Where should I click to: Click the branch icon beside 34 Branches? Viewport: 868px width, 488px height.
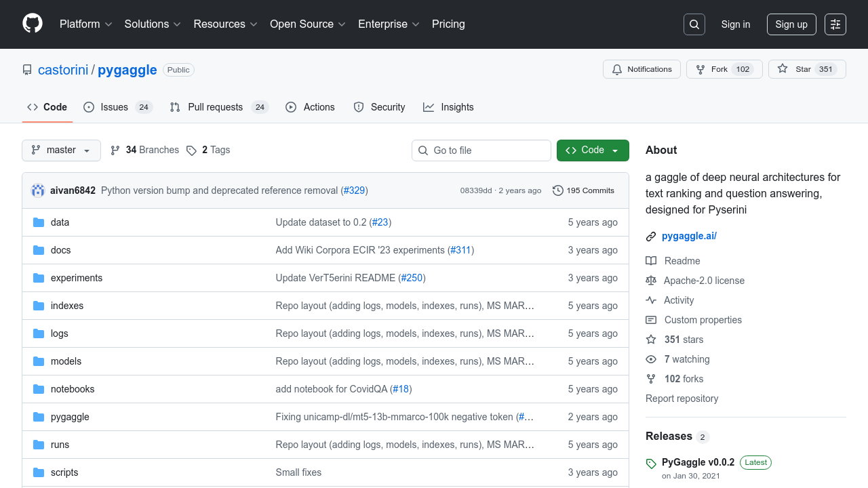tap(115, 150)
